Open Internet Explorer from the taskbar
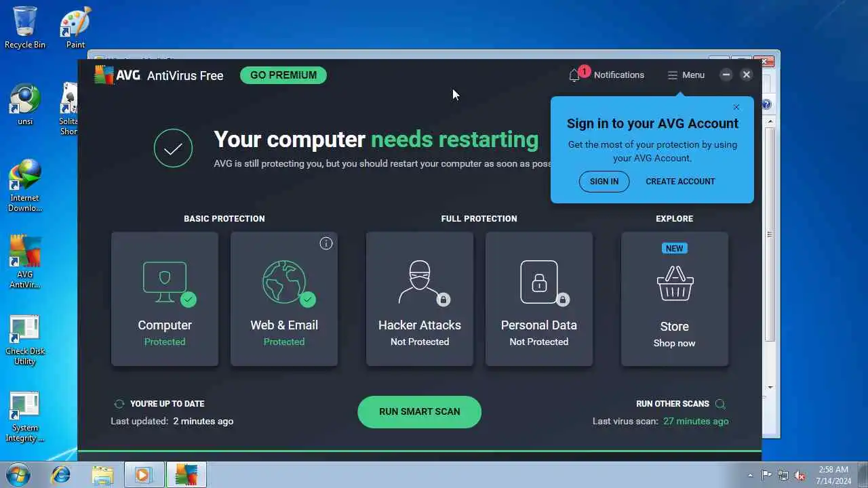Viewport: 868px width, 488px height. tap(60, 474)
